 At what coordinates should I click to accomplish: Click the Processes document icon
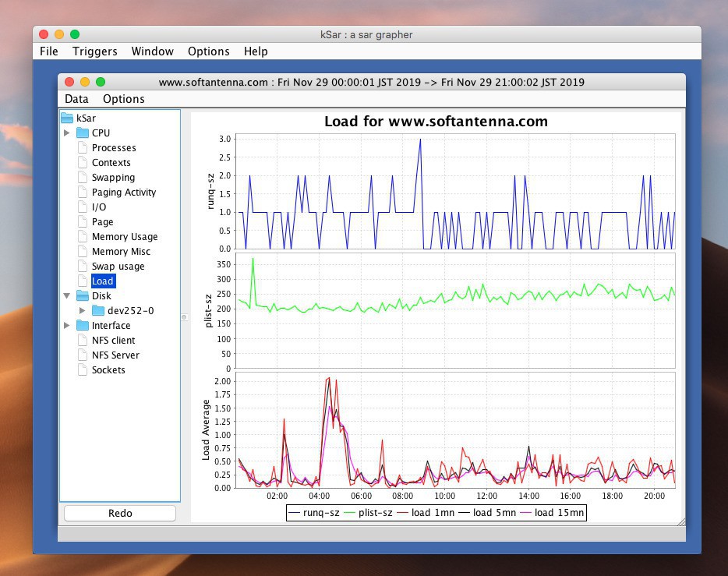[x=83, y=147]
